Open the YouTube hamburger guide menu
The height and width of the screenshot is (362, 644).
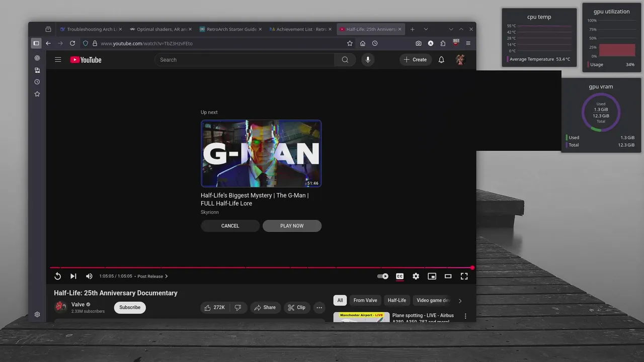pyautogui.click(x=58, y=59)
